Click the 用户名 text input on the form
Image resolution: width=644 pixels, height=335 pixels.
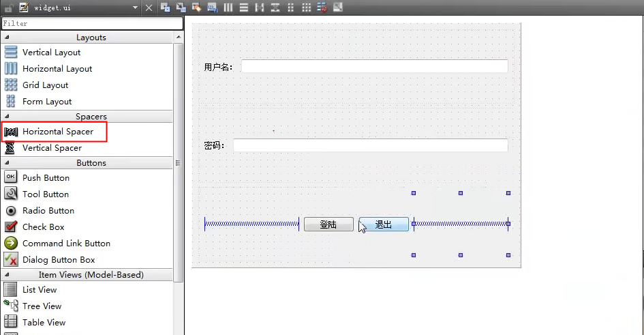tap(375, 67)
